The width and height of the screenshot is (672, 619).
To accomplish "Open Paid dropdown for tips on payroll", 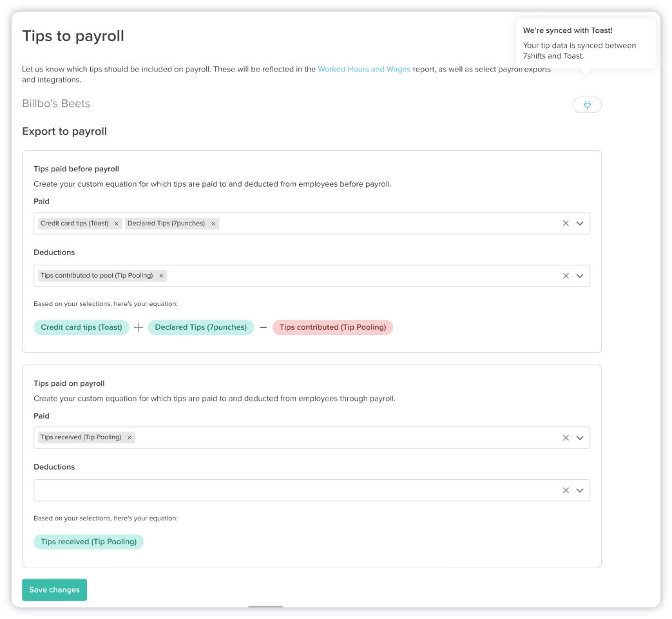I will coord(580,438).
